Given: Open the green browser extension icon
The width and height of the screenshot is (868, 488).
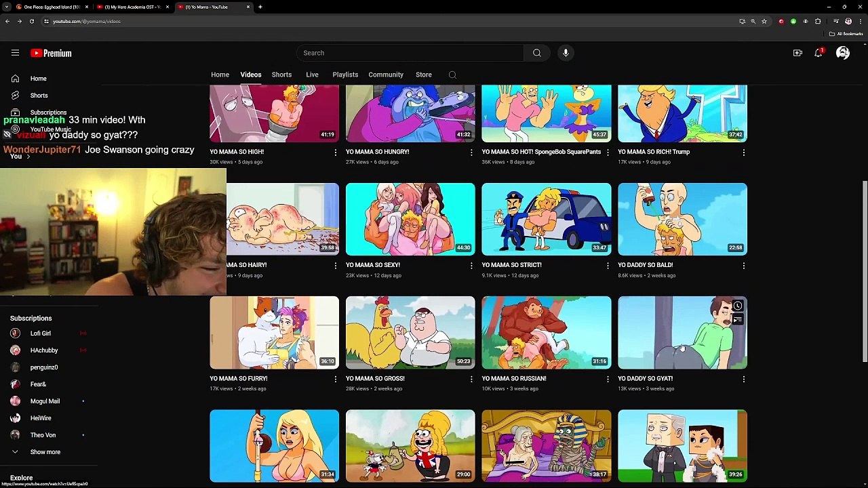Looking at the screenshot, I should (x=793, y=21).
